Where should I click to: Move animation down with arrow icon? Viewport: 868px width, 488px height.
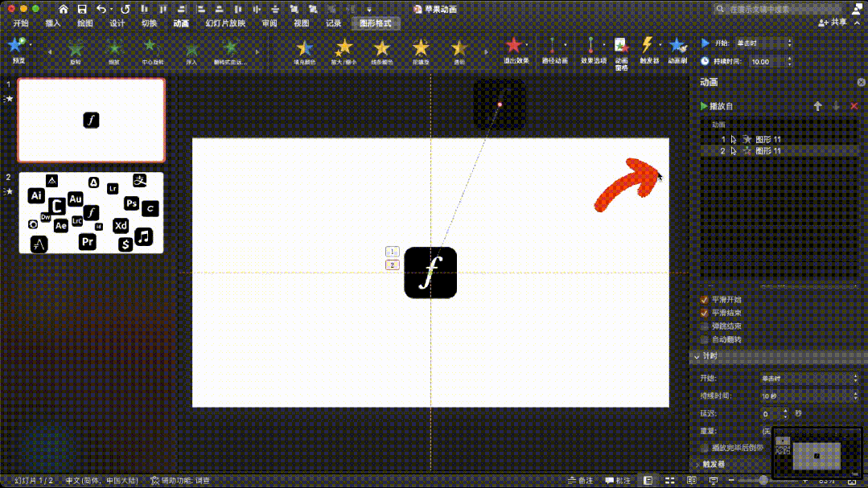point(836,105)
